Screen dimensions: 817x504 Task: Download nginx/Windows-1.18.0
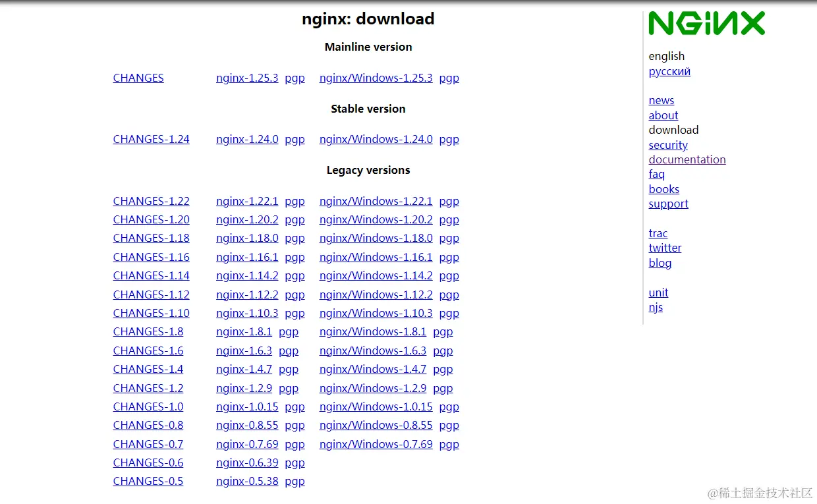376,238
